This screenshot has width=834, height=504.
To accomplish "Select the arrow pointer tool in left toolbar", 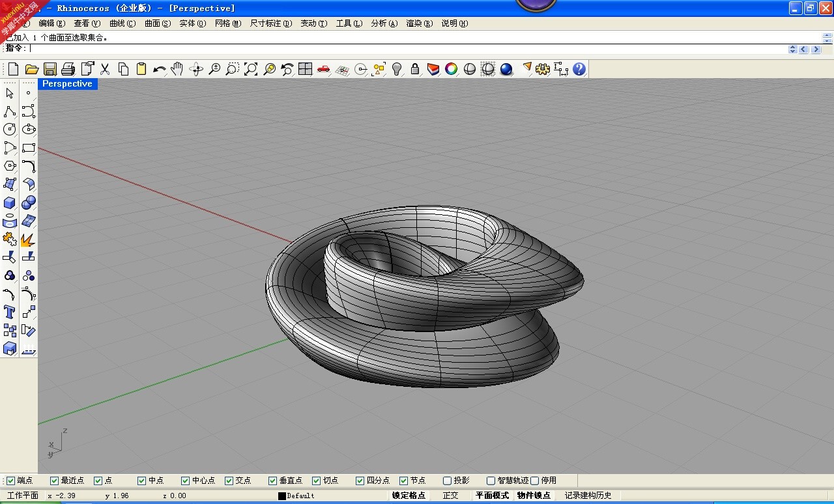I will (10, 93).
